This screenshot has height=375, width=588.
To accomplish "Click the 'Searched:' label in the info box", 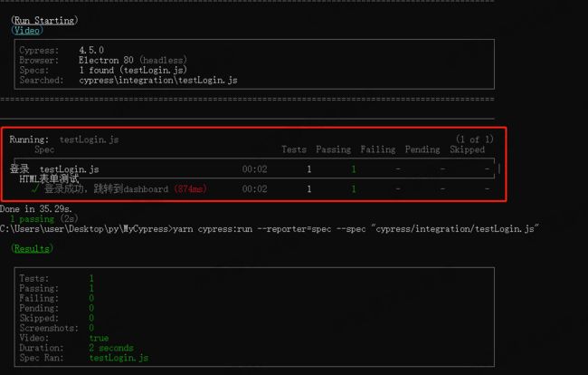I will [x=42, y=80].
